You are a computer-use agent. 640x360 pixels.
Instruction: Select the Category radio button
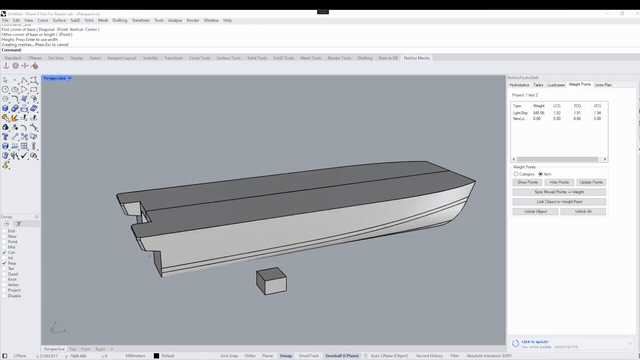[x=516, y=174]
